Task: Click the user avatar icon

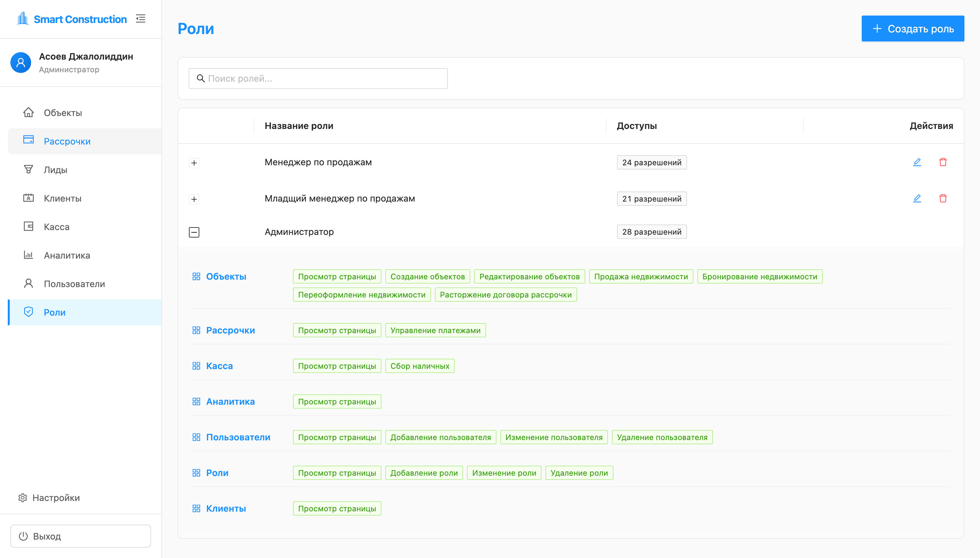Action: click(21, 63)
